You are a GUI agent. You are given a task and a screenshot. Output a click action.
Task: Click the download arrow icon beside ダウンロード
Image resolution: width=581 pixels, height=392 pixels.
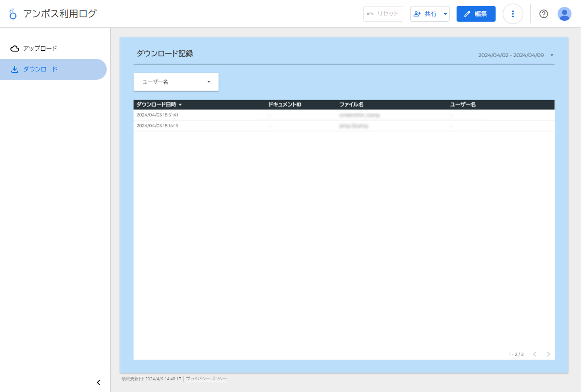pyautogui.click(x=15, y=69)
